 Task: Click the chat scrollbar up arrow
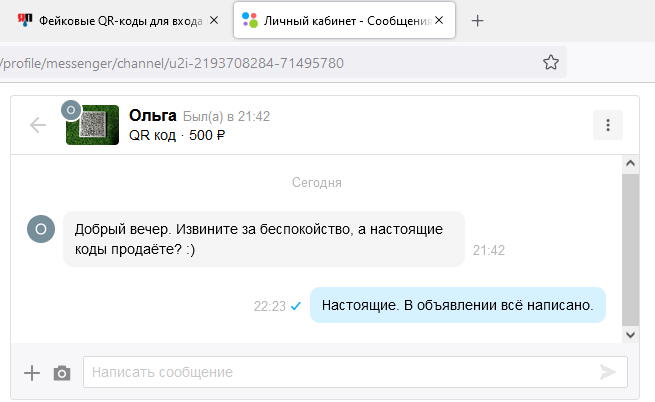630,163
